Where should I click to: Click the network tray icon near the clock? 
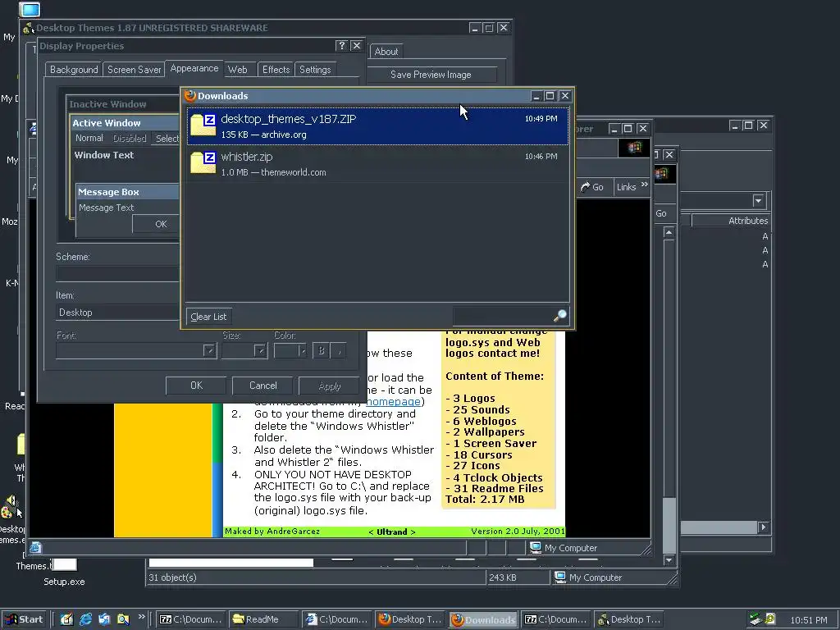click(x=756, y=619)
